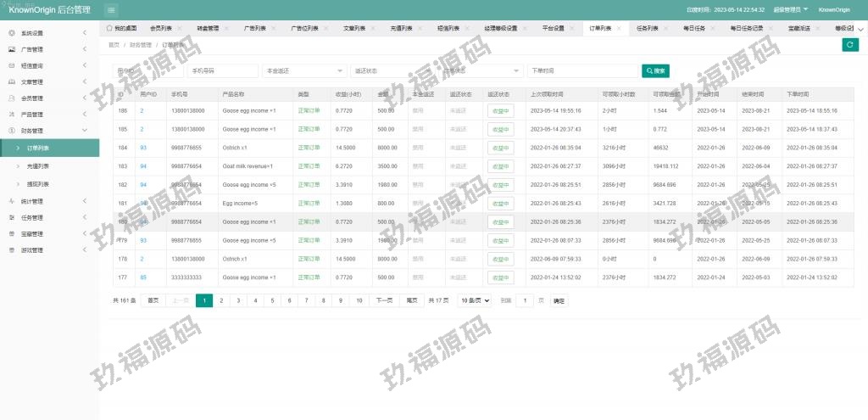Image resolution: width=868 pixels, height=420 pixels.
Task: Click the 文章管理 book icon in sidebar
Action: click(11, 82)
